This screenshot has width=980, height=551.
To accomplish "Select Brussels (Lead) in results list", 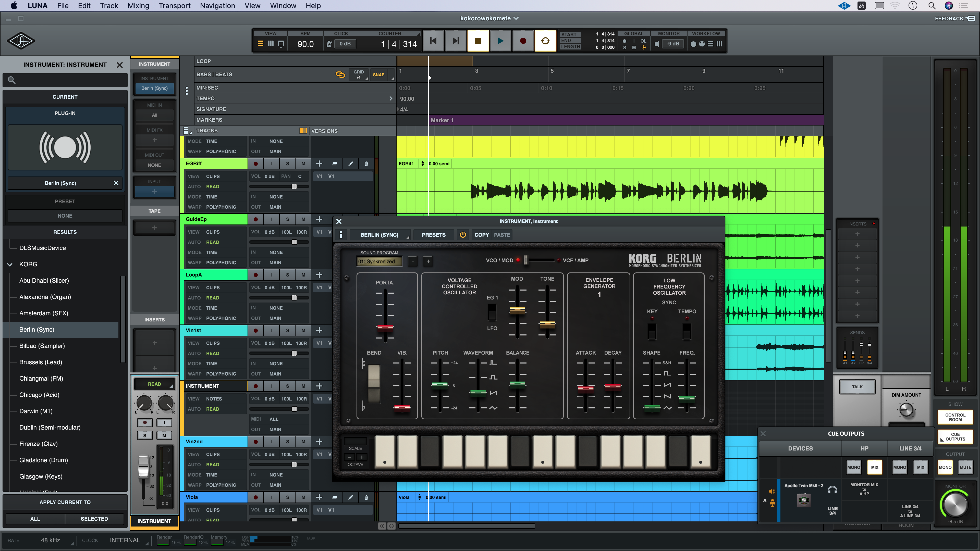I will click(x=41, y=362).
